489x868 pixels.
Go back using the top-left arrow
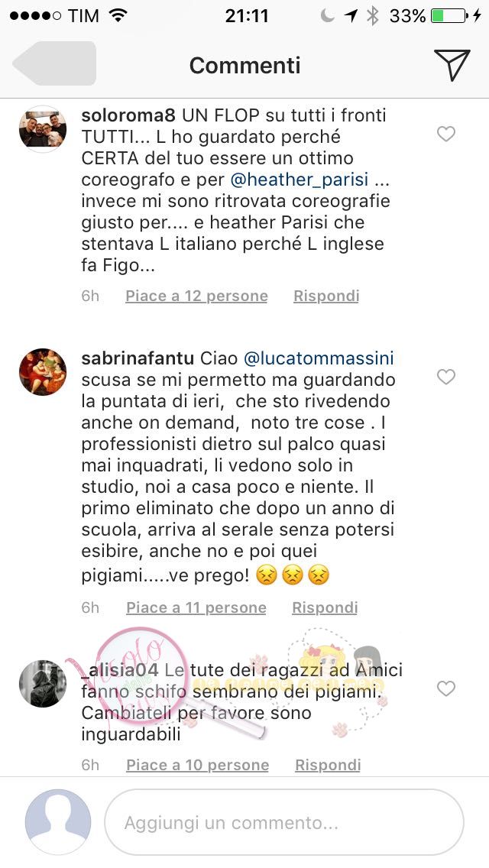pyautogui.click(x=54, y=63)
